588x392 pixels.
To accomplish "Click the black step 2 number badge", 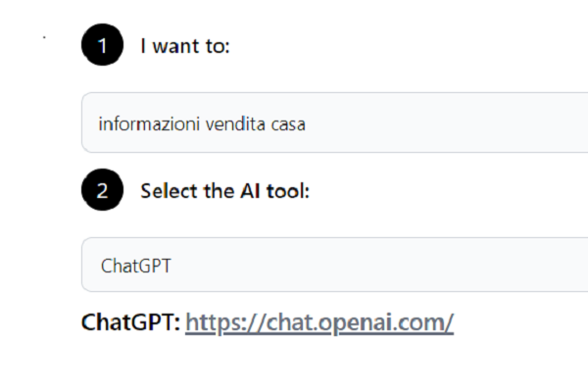I will [x=103, y=191].
